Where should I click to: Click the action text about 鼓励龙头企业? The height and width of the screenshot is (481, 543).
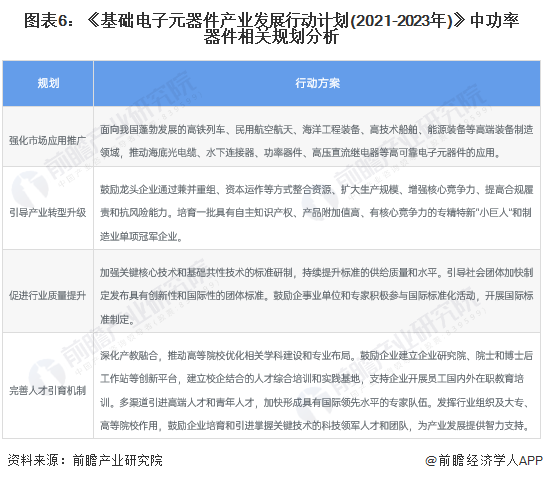pyautogui.click(x=317, y=213)
